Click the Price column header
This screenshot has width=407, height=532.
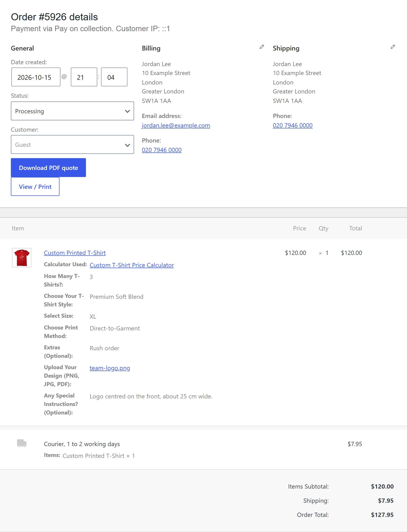pos(300,228)
